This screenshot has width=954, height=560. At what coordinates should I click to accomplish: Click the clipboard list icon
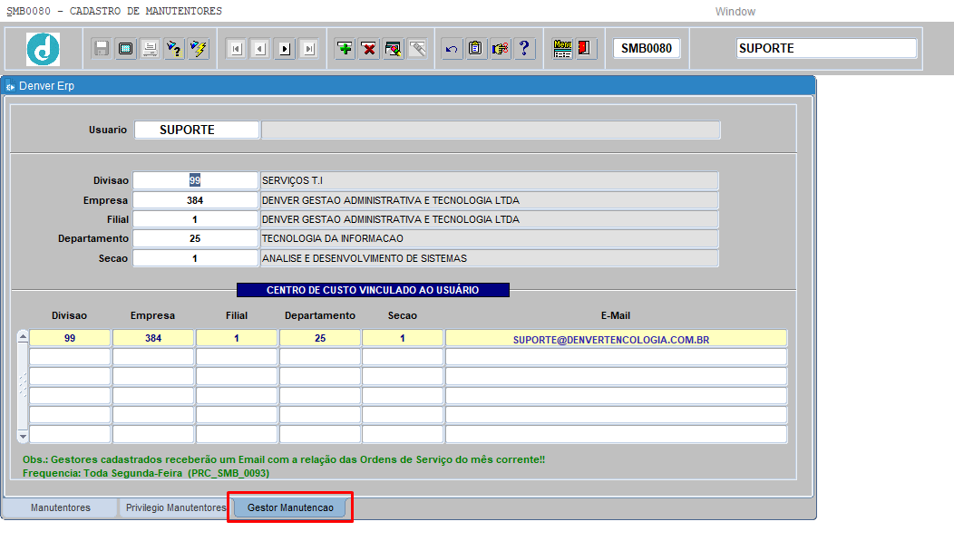click(476, 49)
